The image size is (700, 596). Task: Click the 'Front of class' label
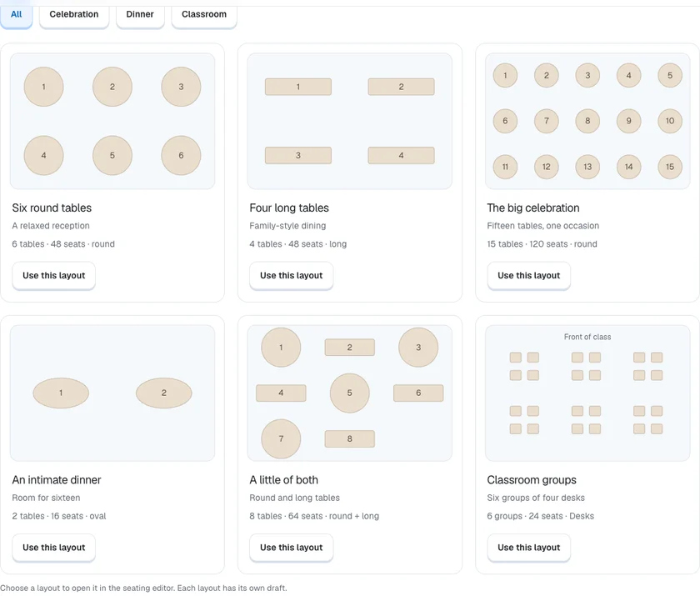[x=587, y=337]
